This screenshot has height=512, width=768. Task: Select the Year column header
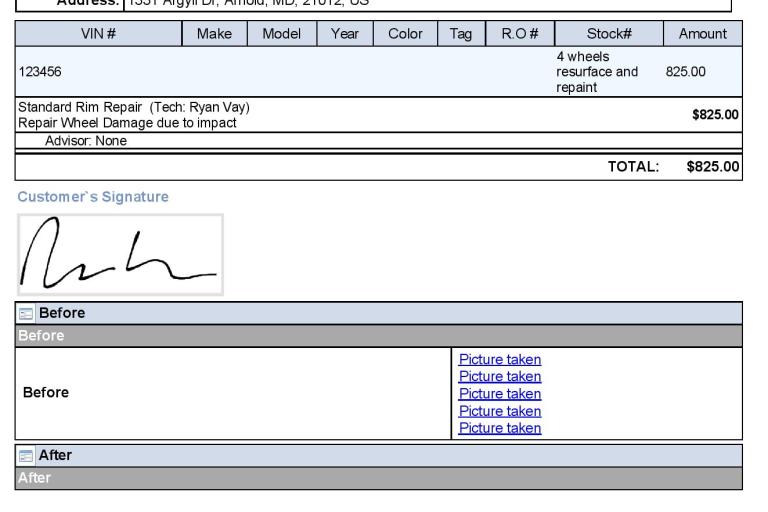[x=343, y=33]
